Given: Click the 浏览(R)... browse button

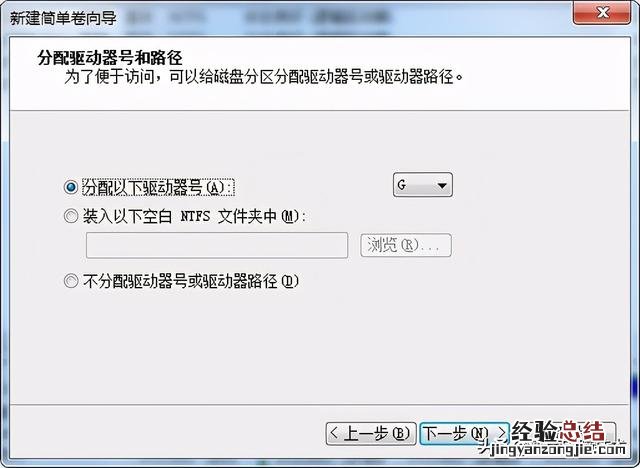Looking at the screenshot, I should click(406, 245).
